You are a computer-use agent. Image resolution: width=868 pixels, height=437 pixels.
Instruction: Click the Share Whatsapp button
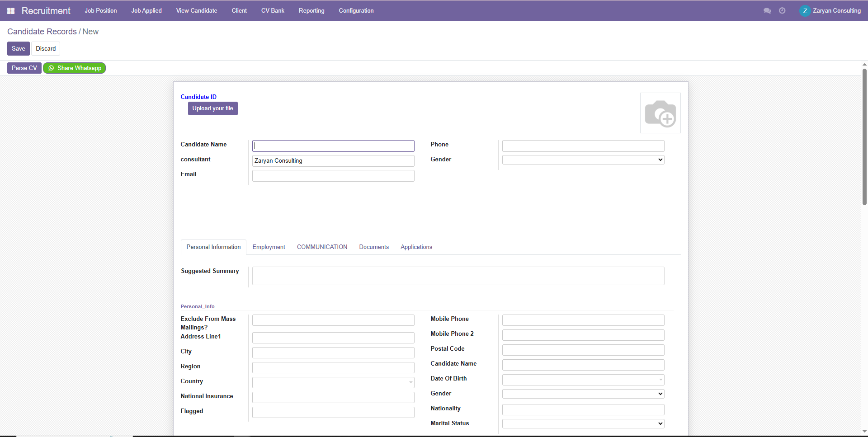pos(75,68)
